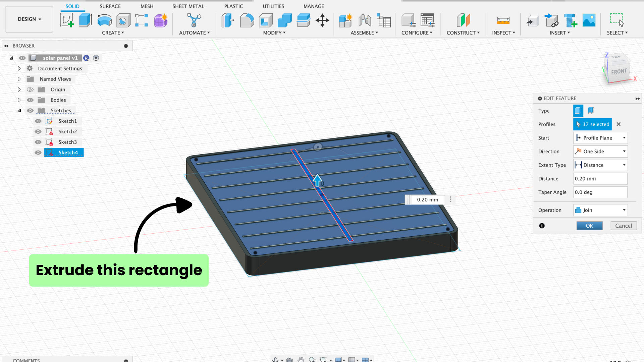Select the Shell tool
644x362 pixels.
pyautogui.click(x=266, y=20)
